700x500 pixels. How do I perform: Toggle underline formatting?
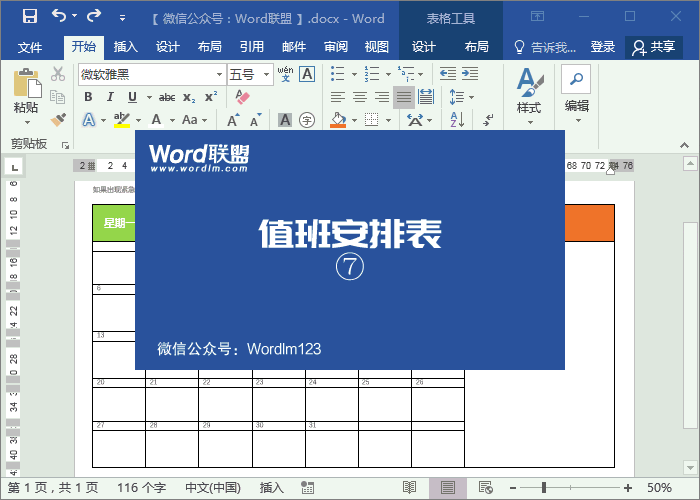click(132, 97)
